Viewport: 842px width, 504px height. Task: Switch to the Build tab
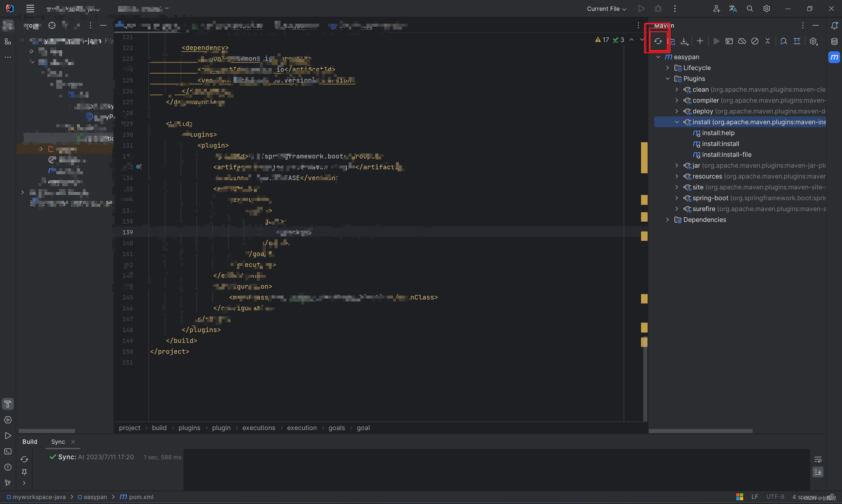click(30, 442)
